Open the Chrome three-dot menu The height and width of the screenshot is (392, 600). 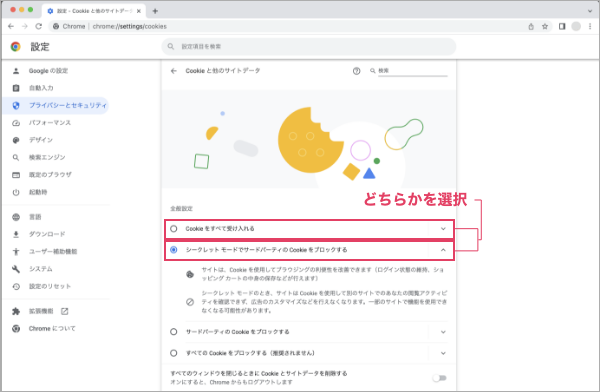tap(590, 26)
